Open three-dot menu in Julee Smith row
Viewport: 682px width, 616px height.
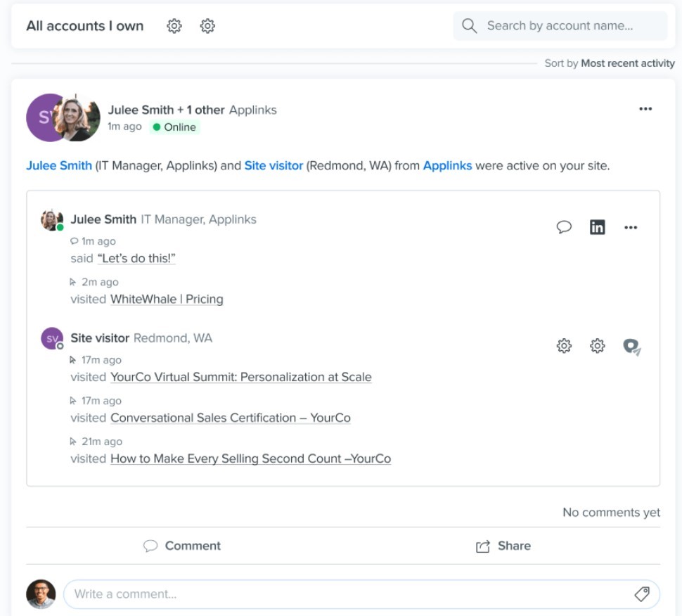[x=631, y=227]
